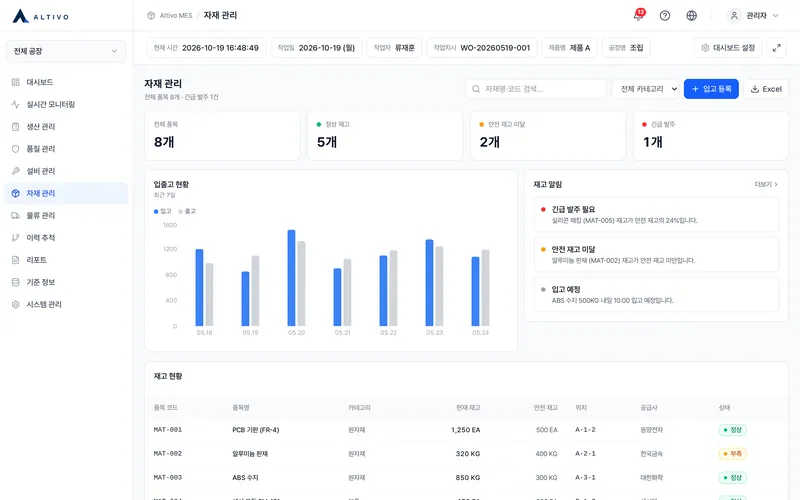Image resolution: width=800 pixels, height=500 pixels.
Task: Click the 이력 추적 branch icon
Action: [x=16, y=238]
